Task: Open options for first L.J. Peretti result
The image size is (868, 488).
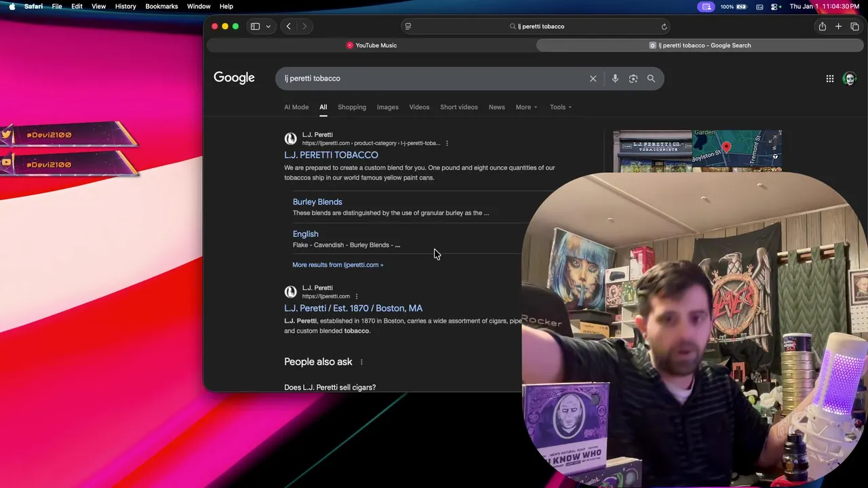Action: pos(447,143)
